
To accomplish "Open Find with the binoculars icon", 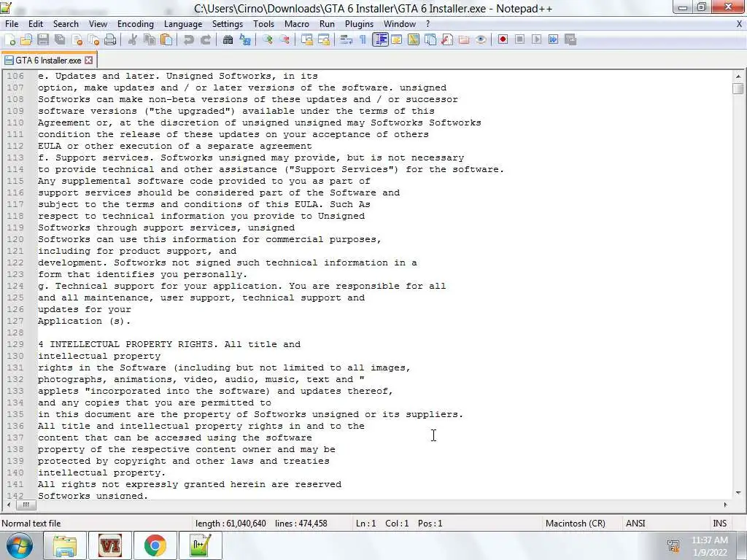I will pos(228,40).
